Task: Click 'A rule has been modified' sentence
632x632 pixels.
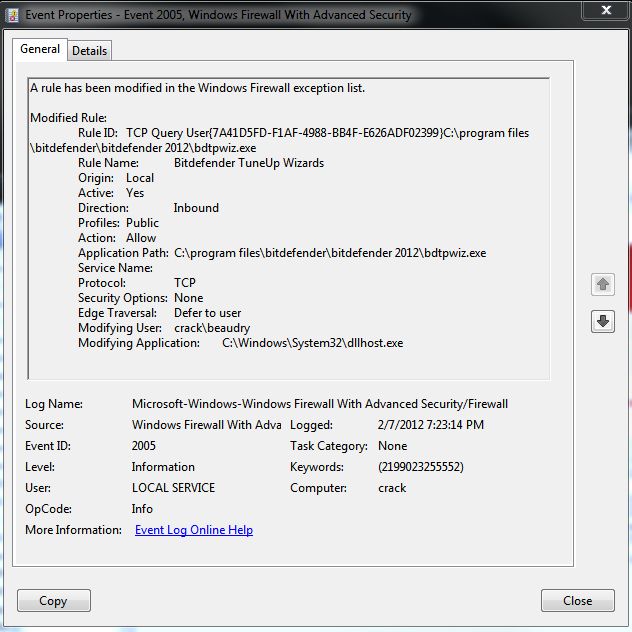Action: click(198, 88)
